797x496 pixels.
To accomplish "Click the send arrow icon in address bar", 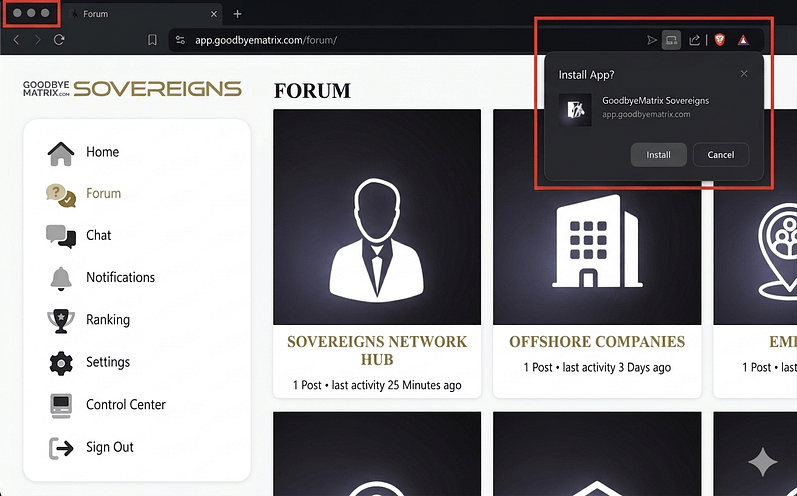I will [652, 40].
